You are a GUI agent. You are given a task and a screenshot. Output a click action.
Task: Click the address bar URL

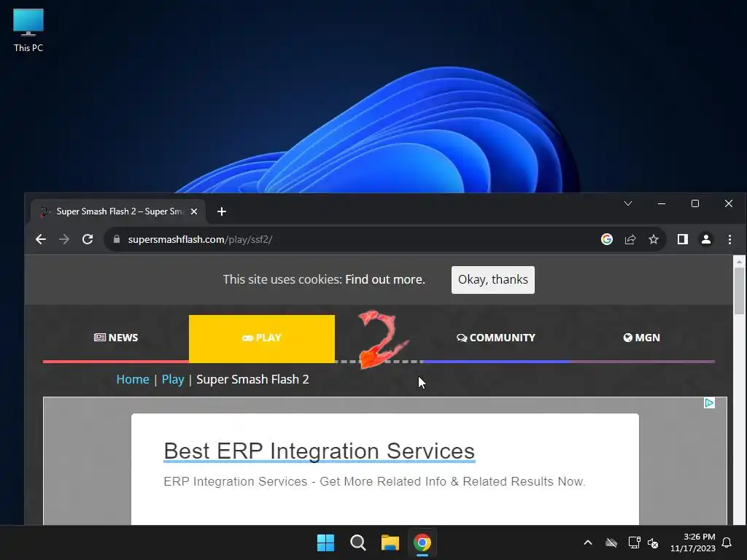(x=200, y=239)
